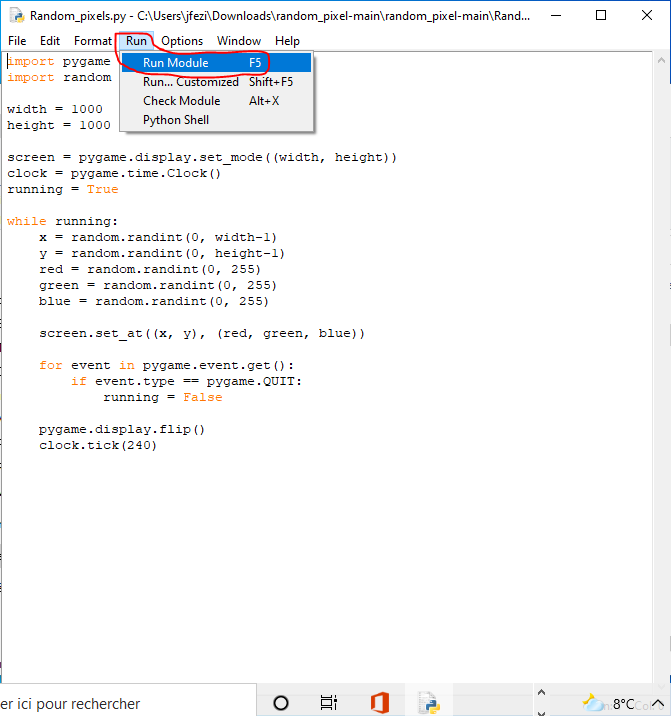671x716 pixels.
Task: Open the File menu
Action: 17,41
